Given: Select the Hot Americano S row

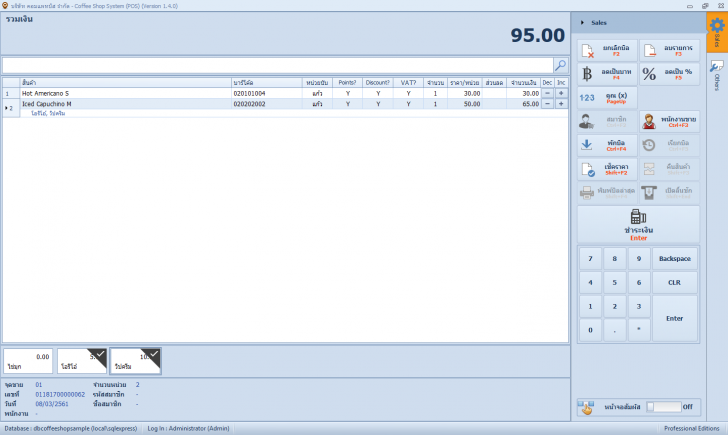Looking at the screenshot, I should point(285,93).
